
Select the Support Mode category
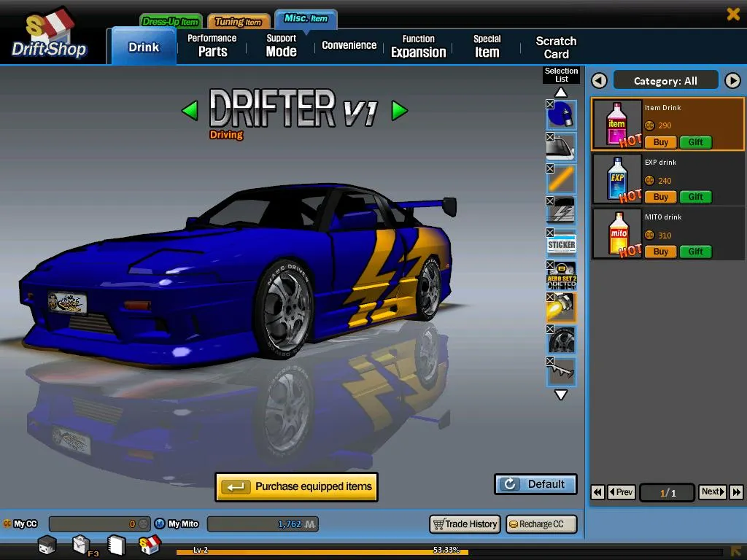click(281, 46)
